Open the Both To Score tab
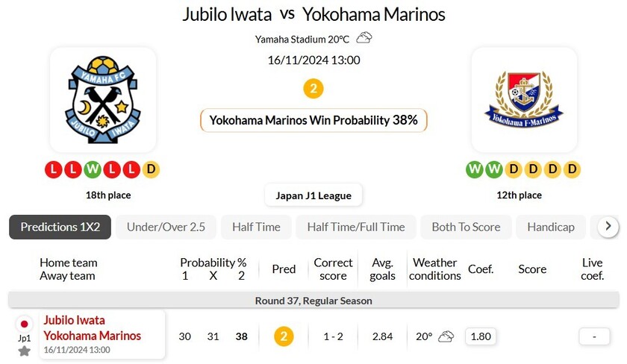 point(466,227)
